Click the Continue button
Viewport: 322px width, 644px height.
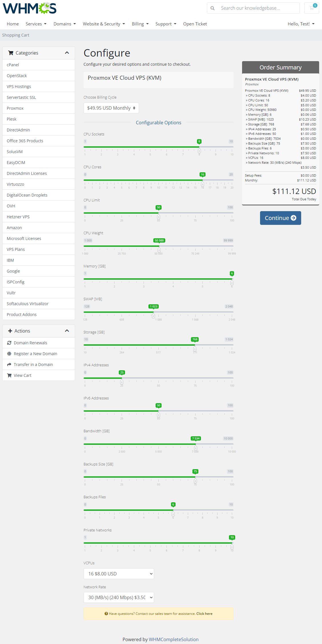(x=280, y=218)
